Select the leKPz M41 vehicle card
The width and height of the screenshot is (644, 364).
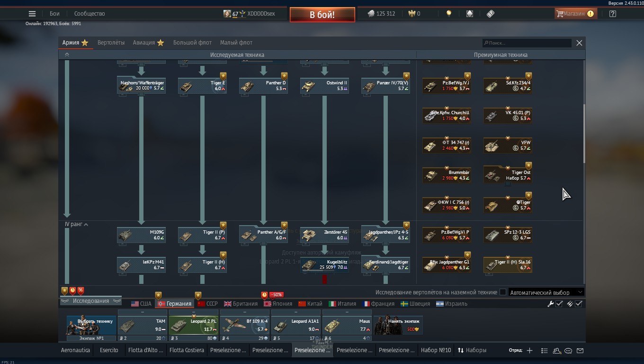[141, 265]
